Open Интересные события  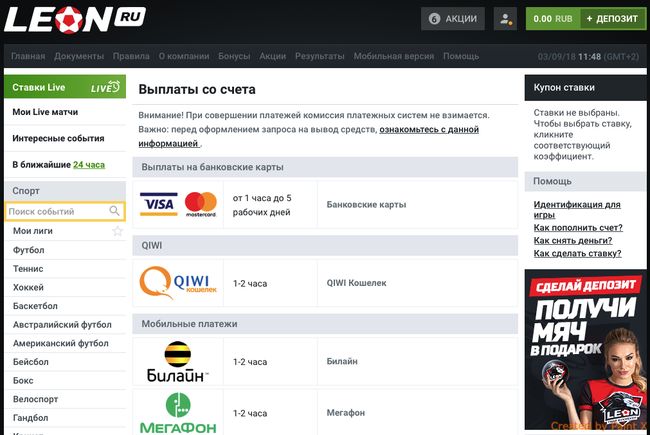click(65, 139)
